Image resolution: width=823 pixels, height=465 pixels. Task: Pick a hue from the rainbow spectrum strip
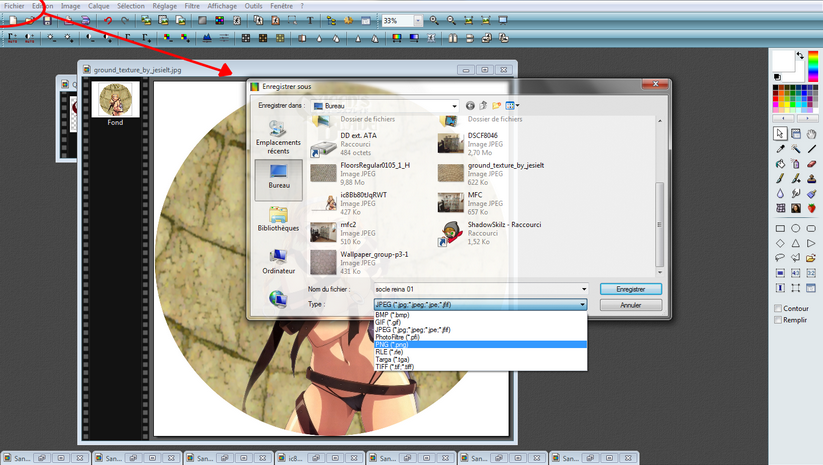coord(813,66)
